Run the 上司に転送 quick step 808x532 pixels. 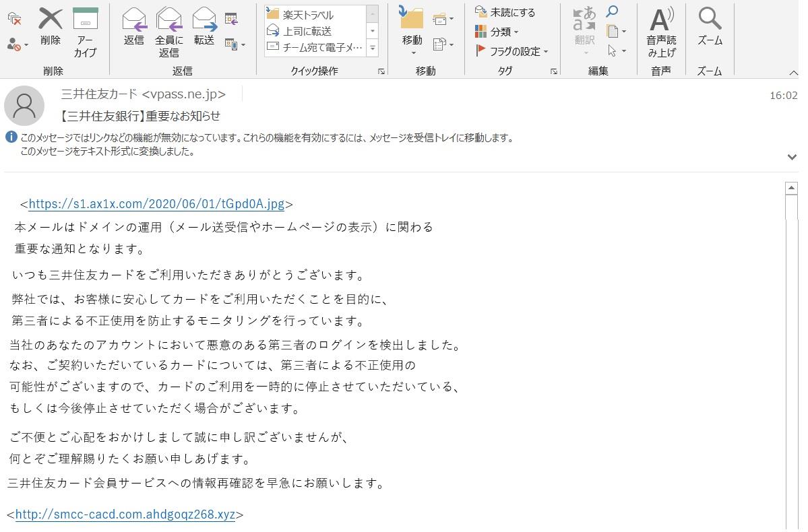[x=315, y=31]
